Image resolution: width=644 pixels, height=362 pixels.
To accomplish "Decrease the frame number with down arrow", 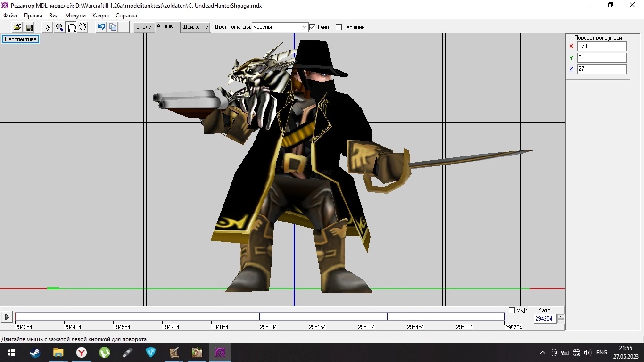I will tap(561, 321).
